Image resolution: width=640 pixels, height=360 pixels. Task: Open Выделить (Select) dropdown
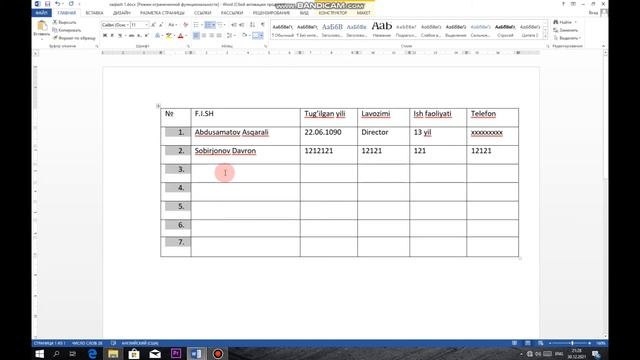567,38
